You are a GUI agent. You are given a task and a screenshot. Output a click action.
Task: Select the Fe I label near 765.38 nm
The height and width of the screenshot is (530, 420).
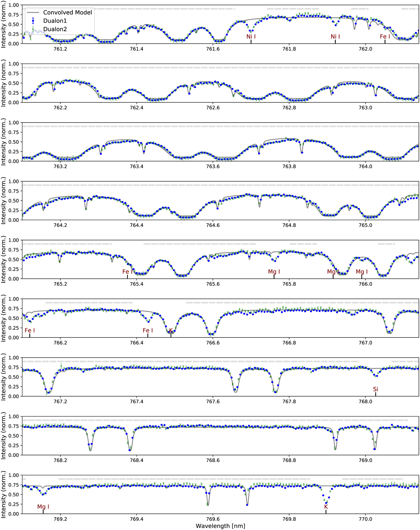[127, 272]
